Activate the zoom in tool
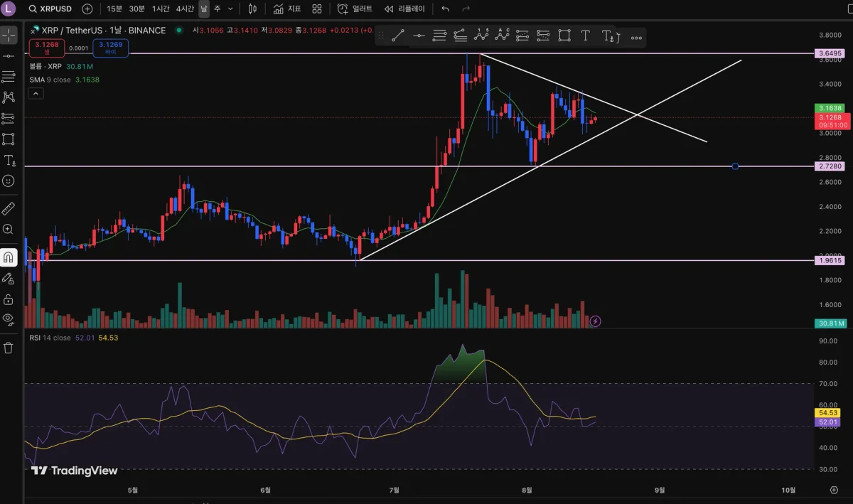 (x=9, y=230)
